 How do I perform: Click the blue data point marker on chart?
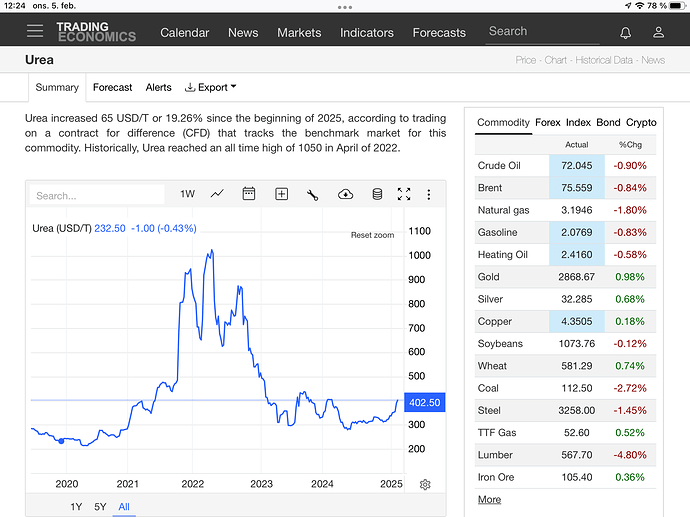pyautogui.click(x=61, y=441)
